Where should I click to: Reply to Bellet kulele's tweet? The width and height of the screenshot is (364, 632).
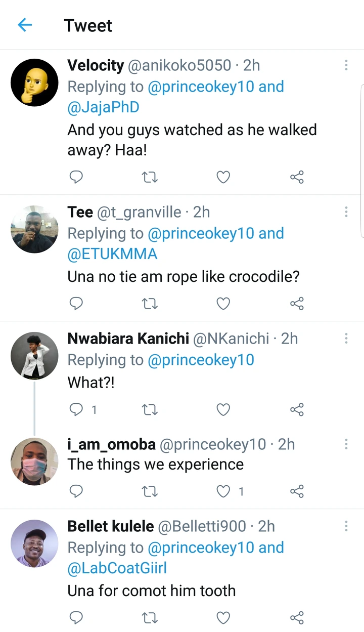76,617
